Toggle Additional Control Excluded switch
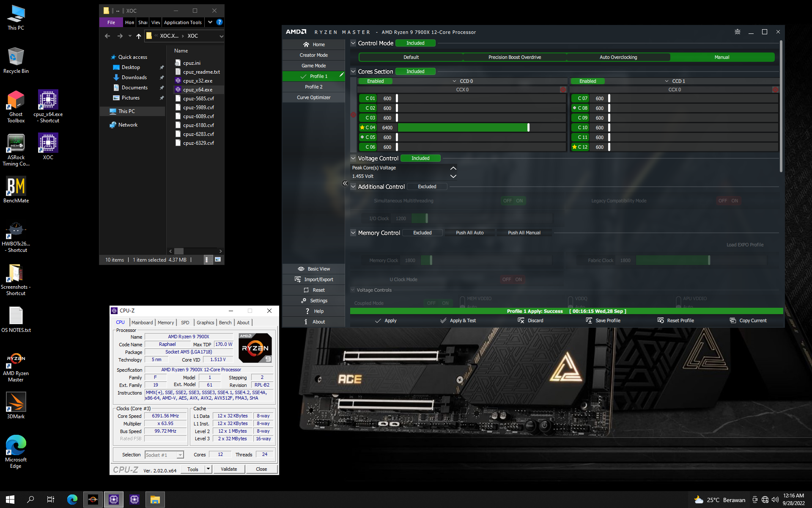 click(427, 187)
